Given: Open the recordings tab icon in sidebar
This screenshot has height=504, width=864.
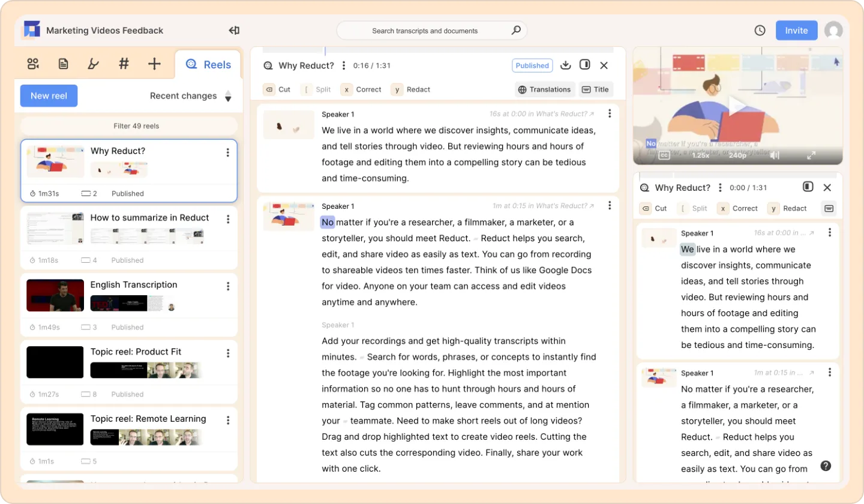Looking at the screenshot, I should (33, 64).
